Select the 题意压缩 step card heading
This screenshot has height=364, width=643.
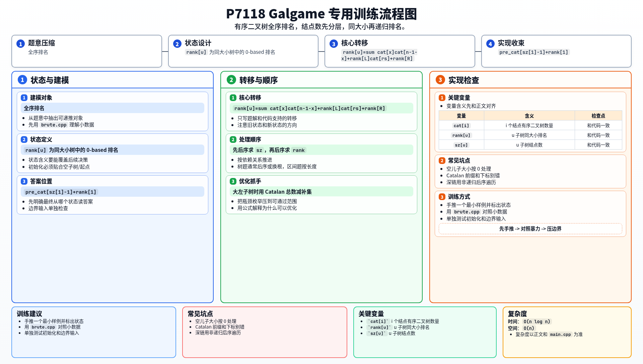click(x=42, y=43)
